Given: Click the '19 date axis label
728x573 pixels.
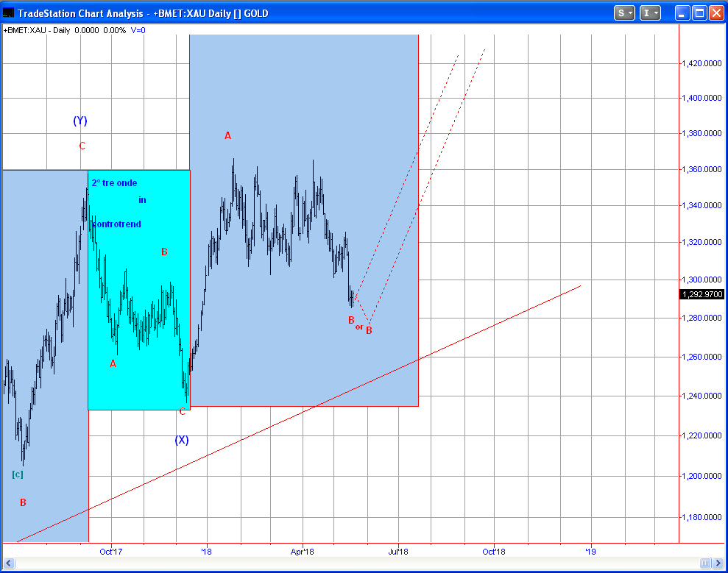Looking at the screenshot, I should point(590,552).
